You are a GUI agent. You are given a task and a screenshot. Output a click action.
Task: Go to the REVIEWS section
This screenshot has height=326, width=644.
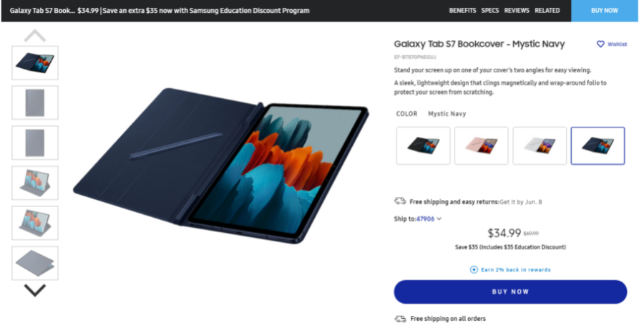click(517, 11)
